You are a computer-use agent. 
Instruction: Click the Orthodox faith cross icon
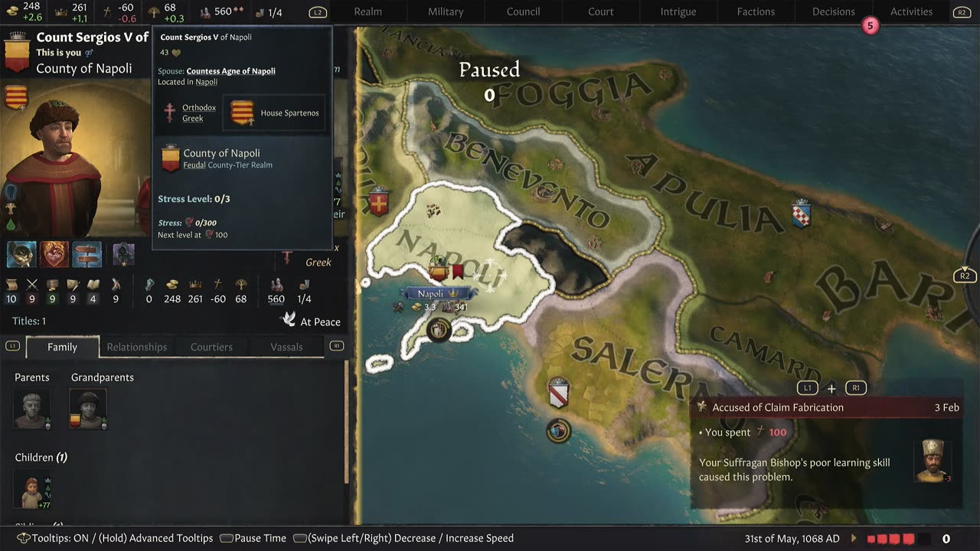170,112
